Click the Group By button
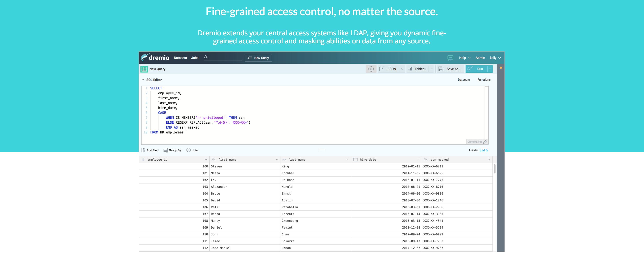Viewport: 644px width, 262px height. coord(172,150)
